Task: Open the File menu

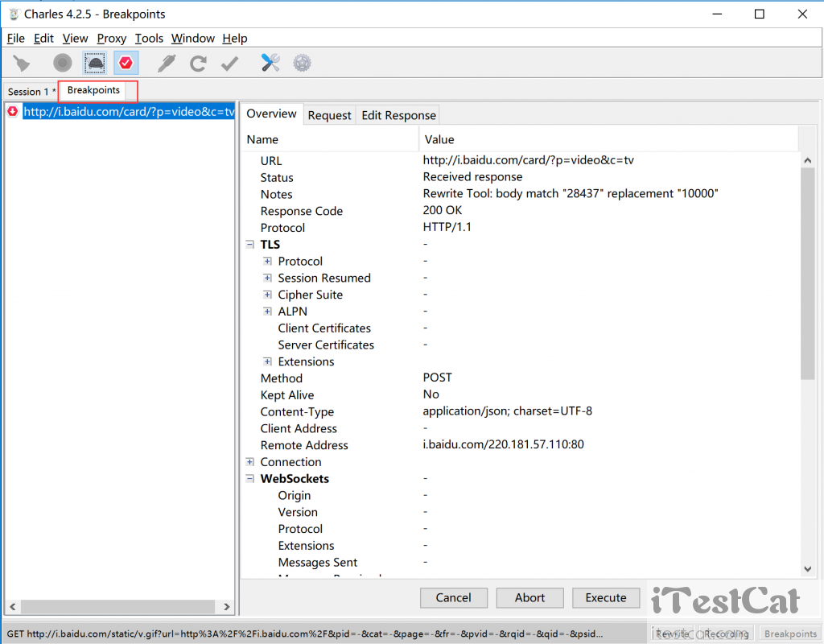Action: 16,39
